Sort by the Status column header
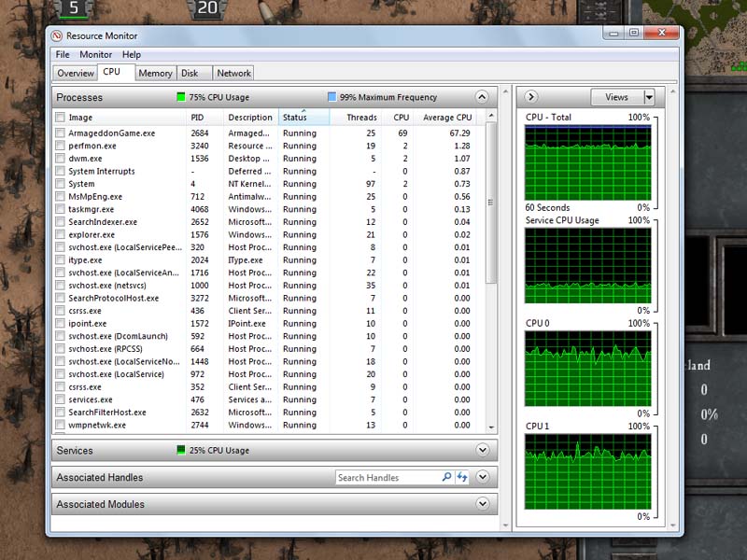This screenshot has height=560, width=747. (x=304, y=118)
